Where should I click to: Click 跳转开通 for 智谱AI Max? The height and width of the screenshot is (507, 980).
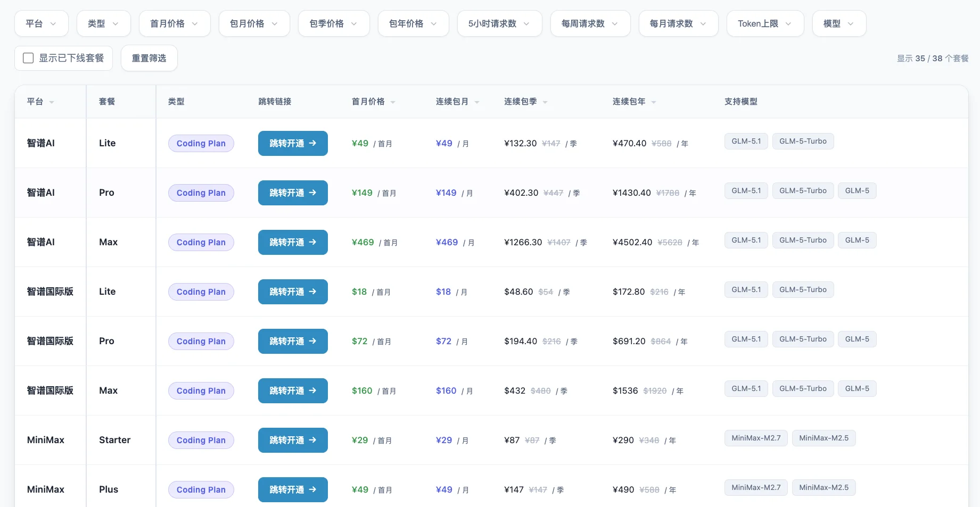[293, 242]
